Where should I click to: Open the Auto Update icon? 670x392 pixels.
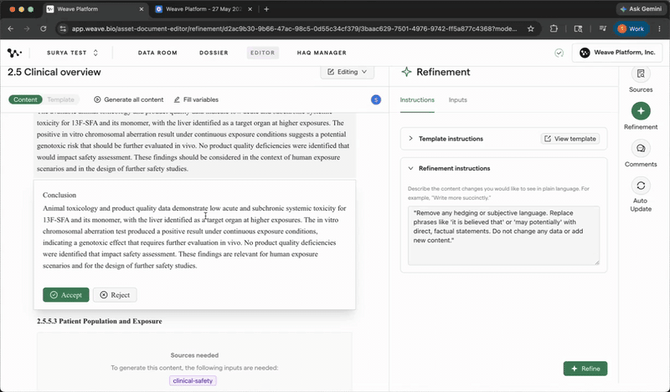point(641,186)
